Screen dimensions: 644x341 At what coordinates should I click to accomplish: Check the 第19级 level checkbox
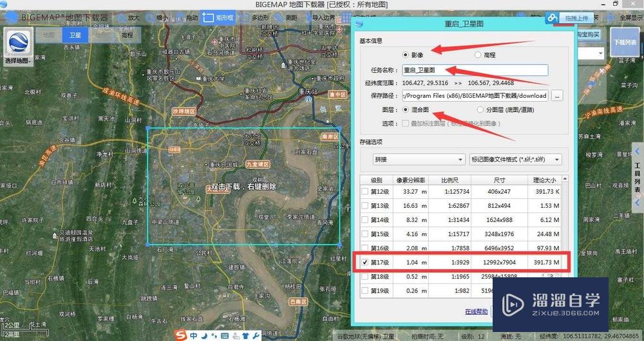click(365, 291)
